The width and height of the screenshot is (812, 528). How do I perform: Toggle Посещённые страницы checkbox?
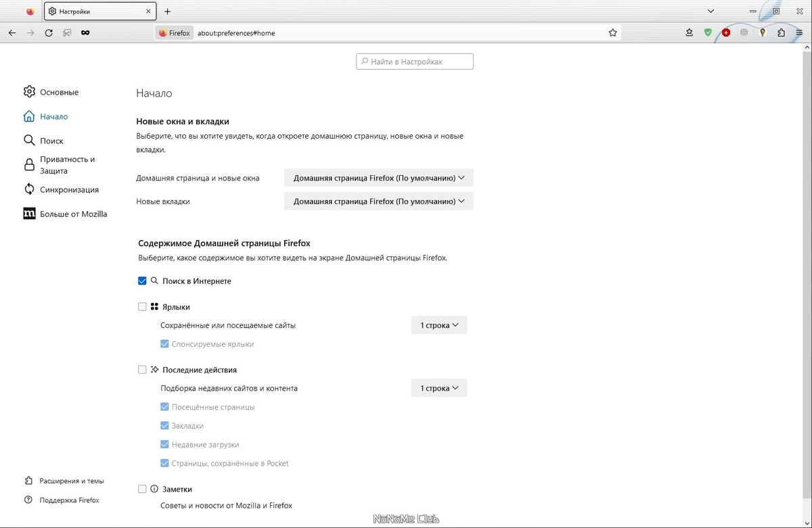tap(164, 407)
